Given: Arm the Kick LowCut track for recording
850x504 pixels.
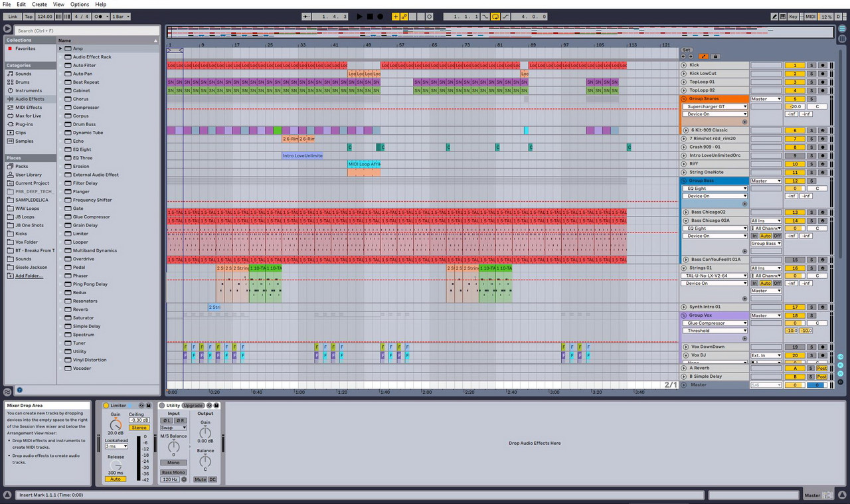Looking at the screenshot, I should [x=822, y=73].
